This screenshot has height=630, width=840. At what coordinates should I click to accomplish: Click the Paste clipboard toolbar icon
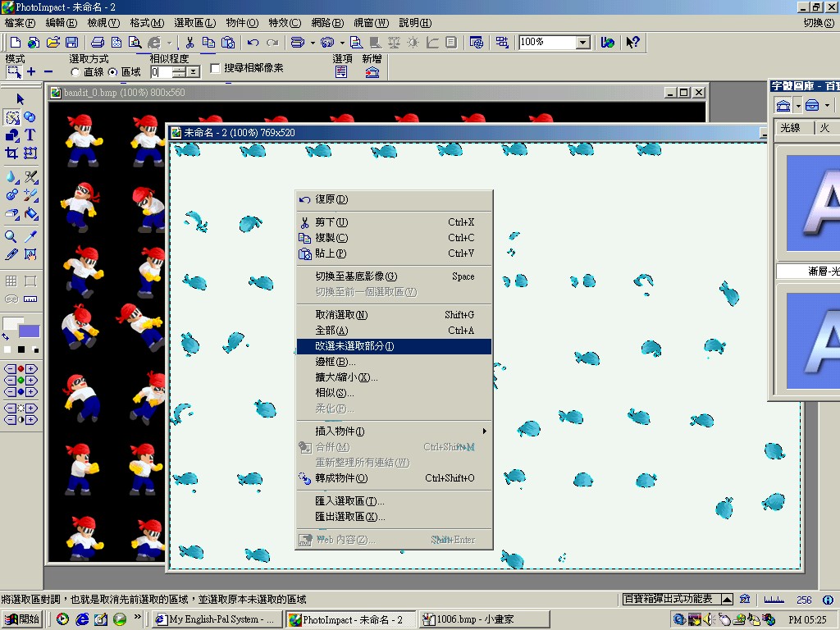228,43
